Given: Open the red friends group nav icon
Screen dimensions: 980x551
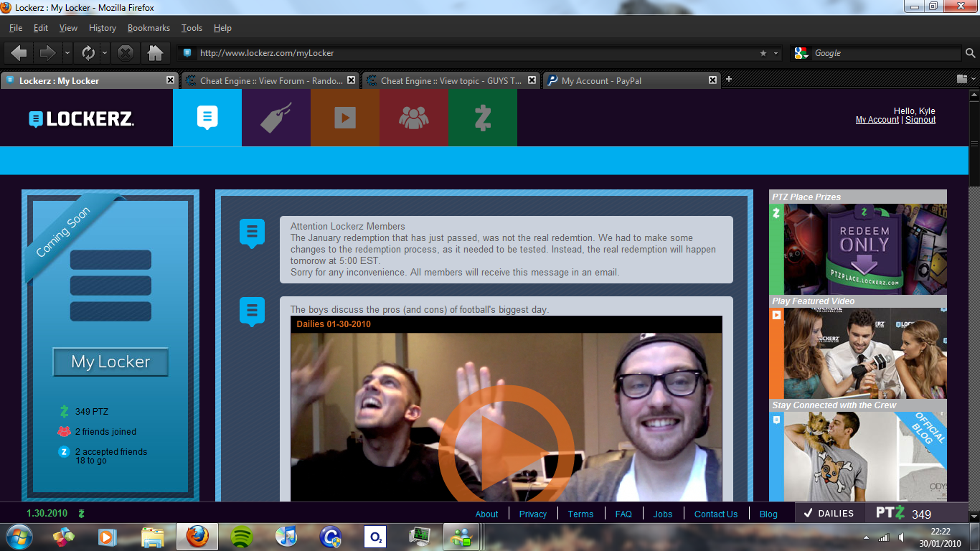Looking at the screenshot, I should (x=414, y=118).
